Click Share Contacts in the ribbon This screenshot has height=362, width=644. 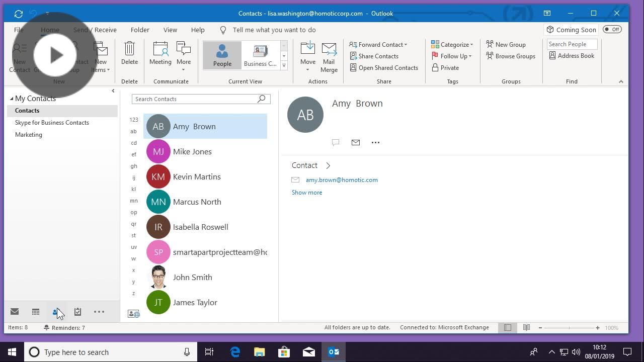click(374, 56)
